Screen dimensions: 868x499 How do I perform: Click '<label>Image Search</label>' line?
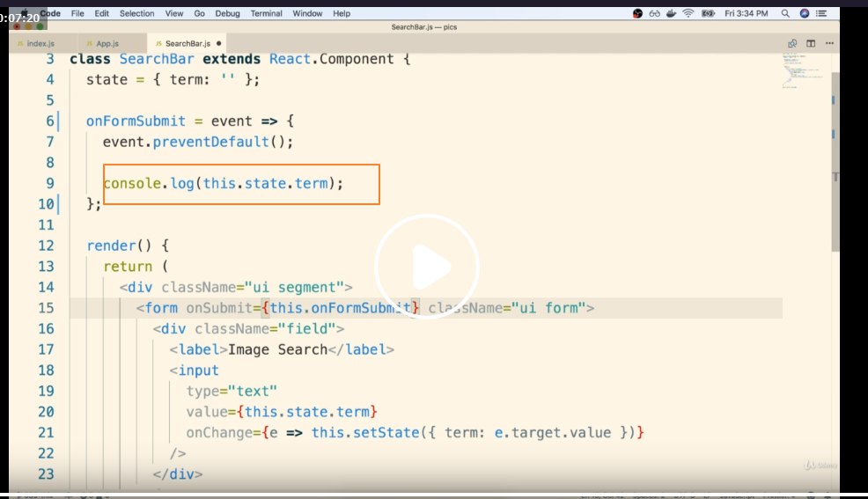click(x=282, y=349)
